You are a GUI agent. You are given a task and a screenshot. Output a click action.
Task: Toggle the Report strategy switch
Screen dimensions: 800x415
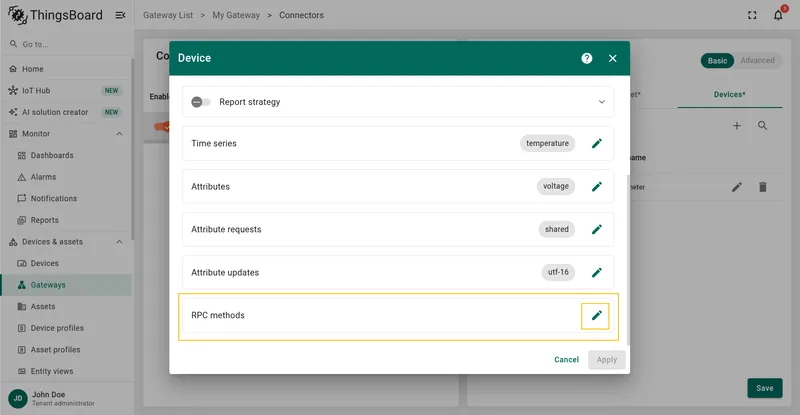(x=201, y=102)
